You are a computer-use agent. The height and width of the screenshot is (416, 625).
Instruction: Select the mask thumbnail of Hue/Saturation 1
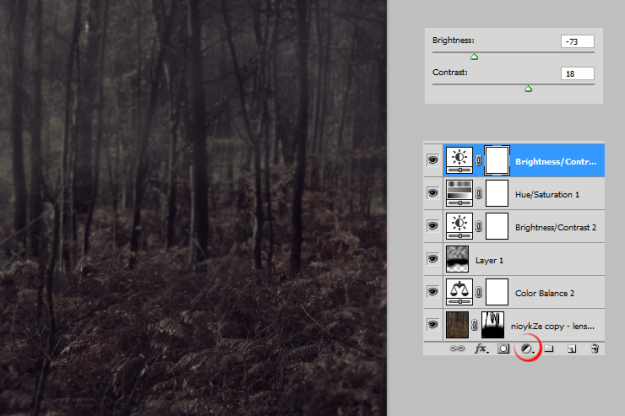pyautogui.click(x=497, y=193)
